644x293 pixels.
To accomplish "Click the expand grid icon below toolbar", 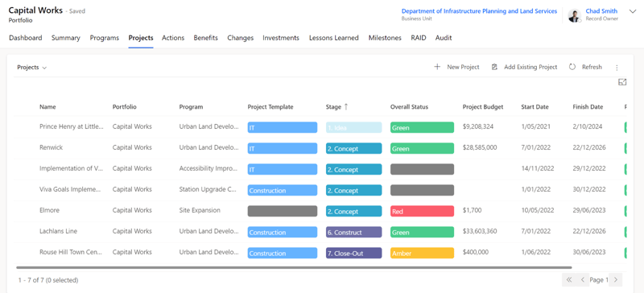I will 622,82.
